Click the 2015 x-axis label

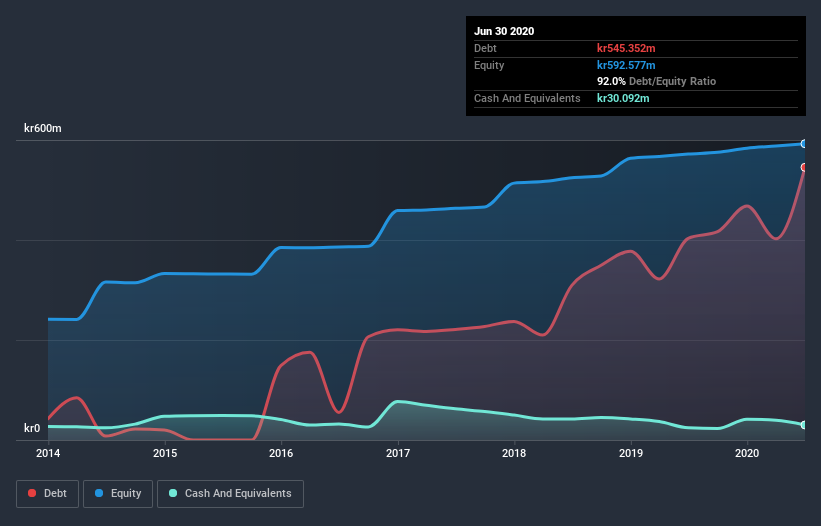pyautogui.click(x=165, y=453)
